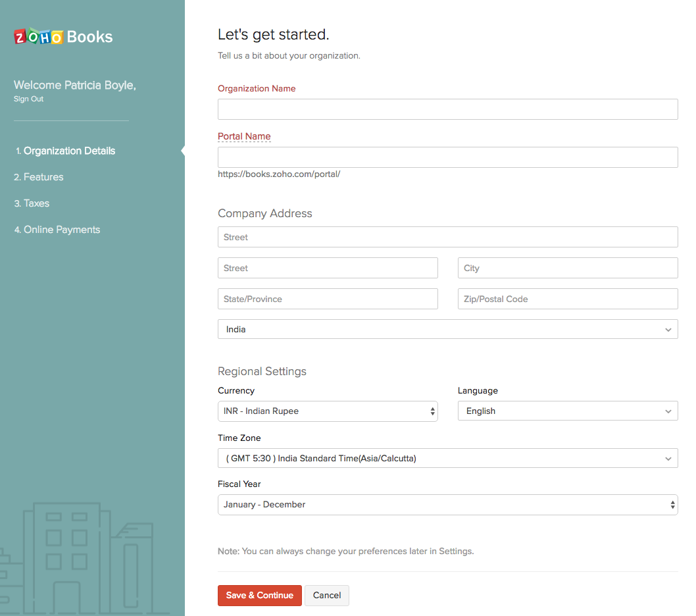This screenshot has height=616, width=696.
Task: Focus the Portal Name text box
Action: (x=447, y=157)
